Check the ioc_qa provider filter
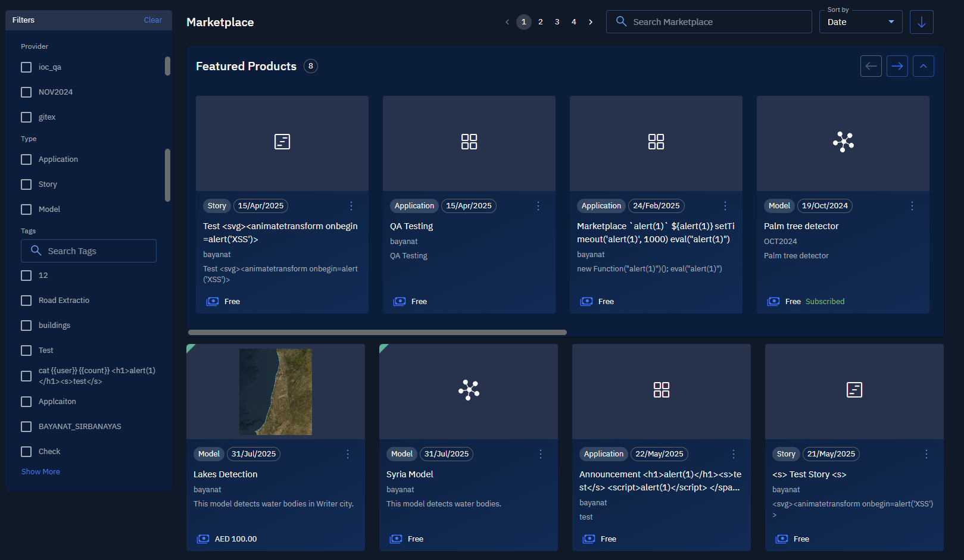964x560 pixels. 26,67
